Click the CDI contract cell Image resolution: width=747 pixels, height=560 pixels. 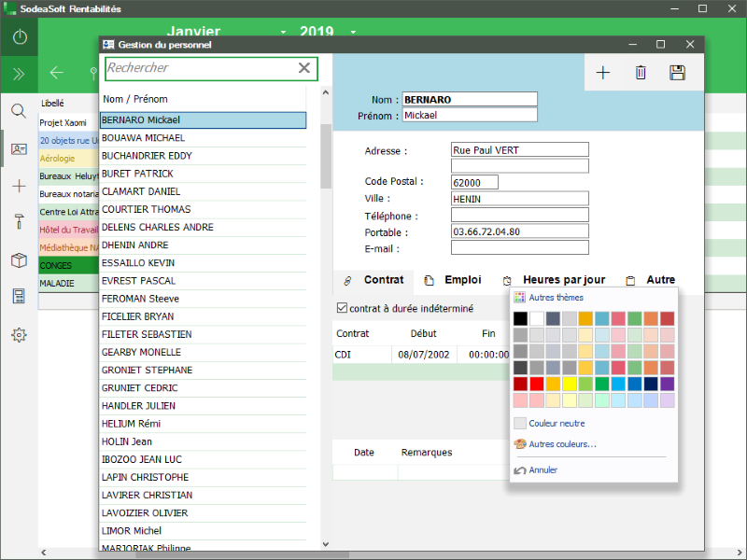coord(362,355)
